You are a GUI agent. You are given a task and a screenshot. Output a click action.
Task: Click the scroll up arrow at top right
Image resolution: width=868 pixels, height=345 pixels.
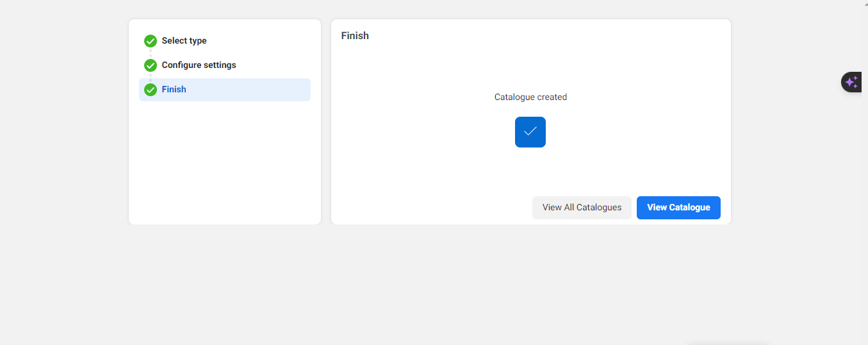pos(864,3)
